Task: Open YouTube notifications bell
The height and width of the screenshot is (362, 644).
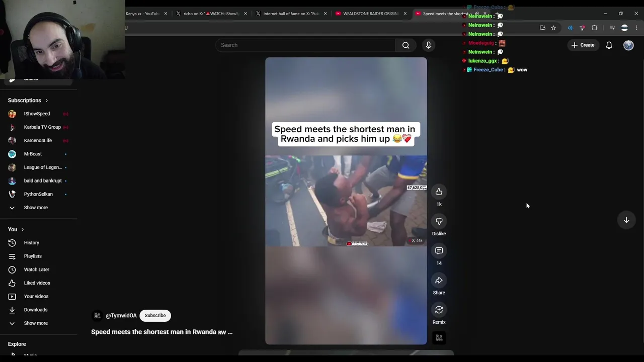Action: (x=609, y=45)
